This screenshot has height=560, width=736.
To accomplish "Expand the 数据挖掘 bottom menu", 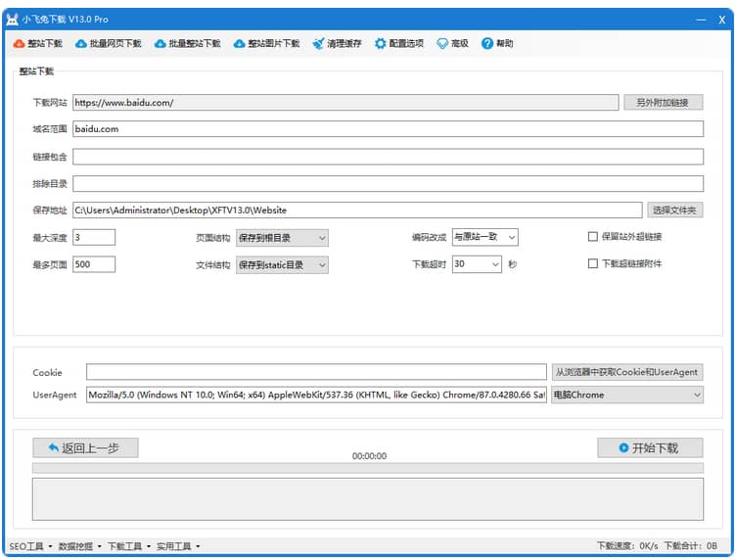I will pyautogui.click(x=79, y=546).
